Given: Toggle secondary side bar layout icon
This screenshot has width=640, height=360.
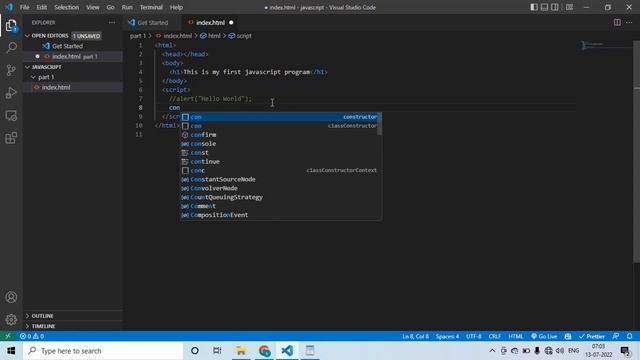Looking at the screenshot, I should click(555, 7).
